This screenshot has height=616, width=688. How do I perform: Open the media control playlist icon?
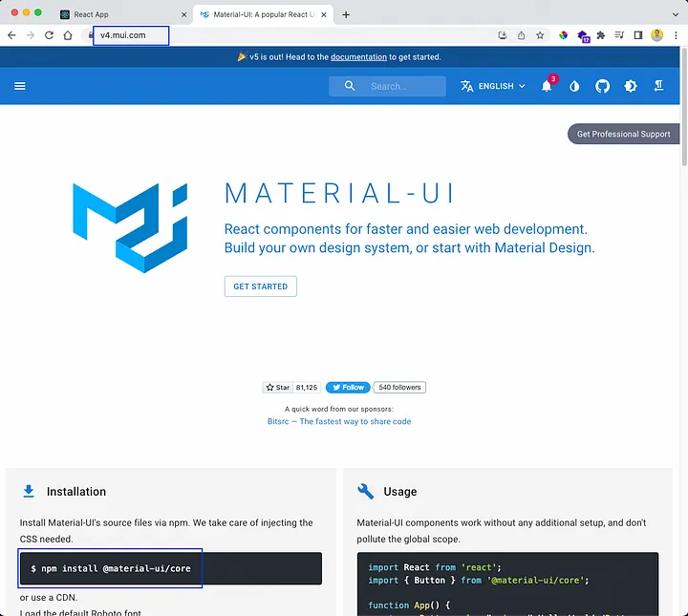coord(619,35)
